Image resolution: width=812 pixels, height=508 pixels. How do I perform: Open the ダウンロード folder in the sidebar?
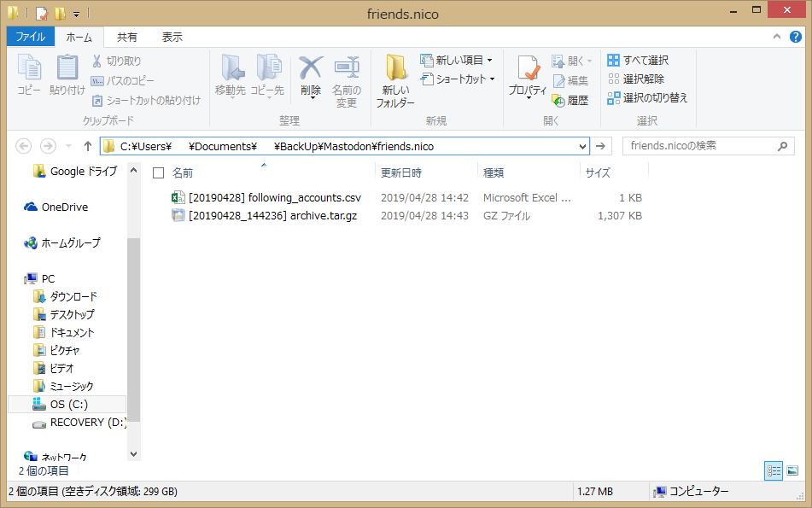tap(65, 297)
